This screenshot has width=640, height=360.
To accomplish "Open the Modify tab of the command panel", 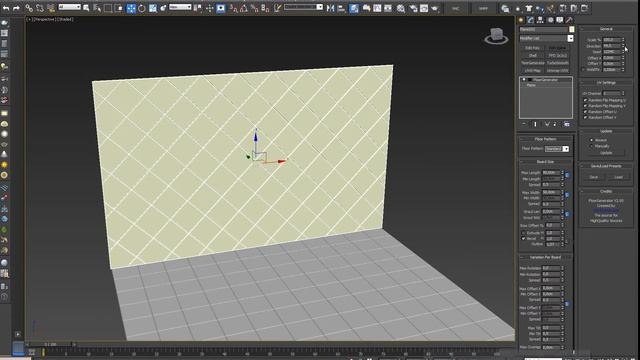I will [x=530, y=20].
